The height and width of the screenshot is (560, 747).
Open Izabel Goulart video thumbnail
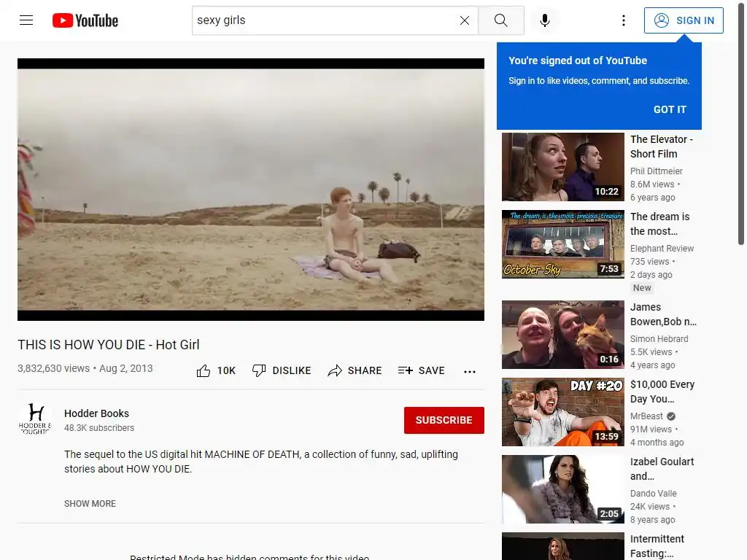[x=562, y=489]
